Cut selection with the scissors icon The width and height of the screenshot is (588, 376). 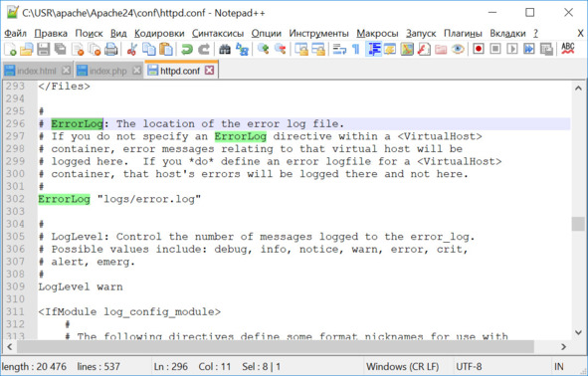pos(131,49)
